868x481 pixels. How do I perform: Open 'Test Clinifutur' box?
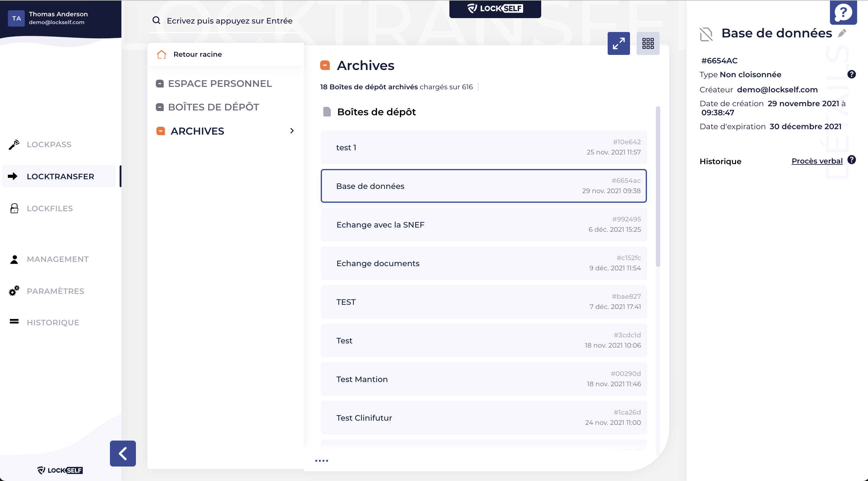click(x=484, y=417)
